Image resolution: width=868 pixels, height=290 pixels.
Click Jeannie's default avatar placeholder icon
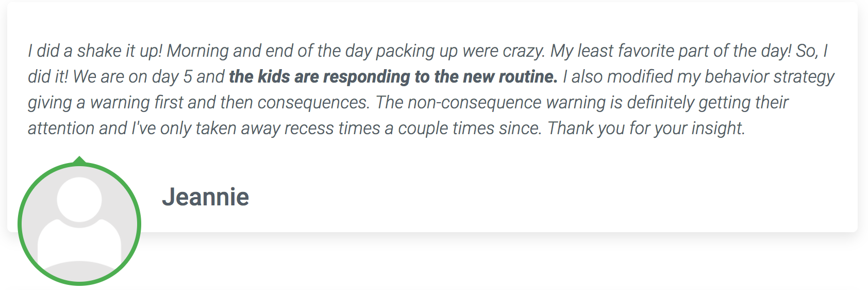click(79, 224)
